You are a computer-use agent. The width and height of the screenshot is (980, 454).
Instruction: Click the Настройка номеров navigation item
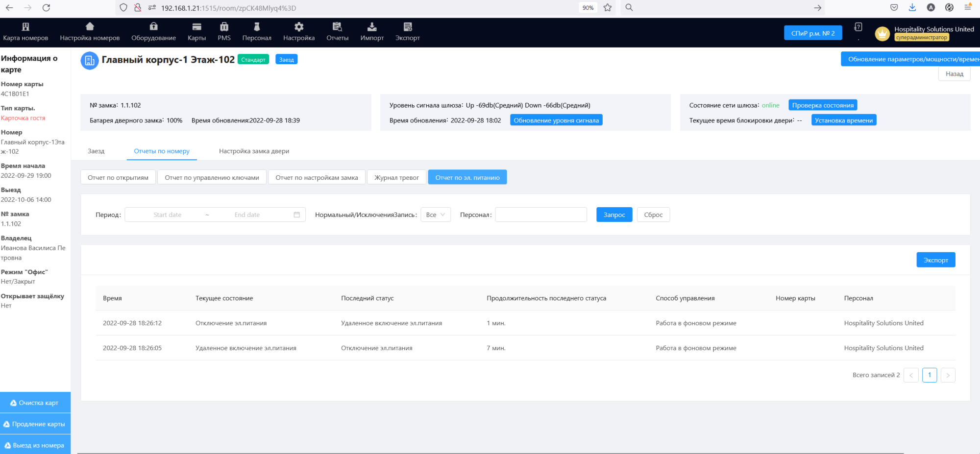[x=90, y=31]
